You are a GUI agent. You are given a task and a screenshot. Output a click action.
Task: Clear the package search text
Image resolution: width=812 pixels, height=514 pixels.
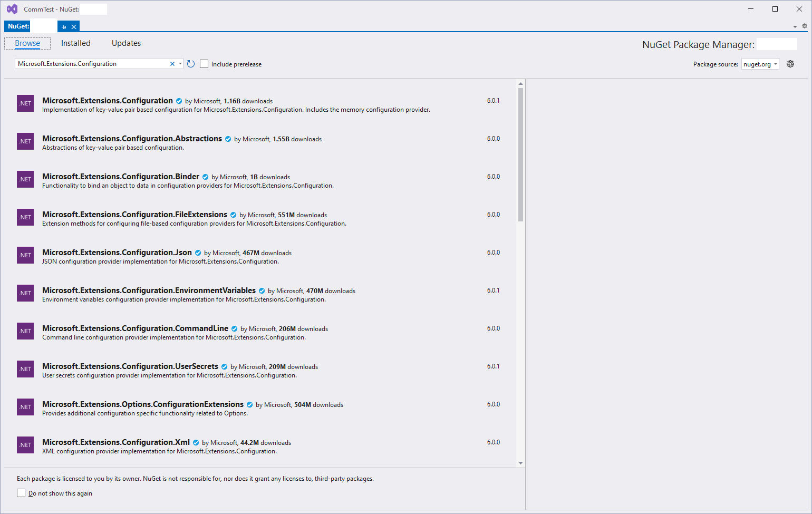tap(172, 64)
